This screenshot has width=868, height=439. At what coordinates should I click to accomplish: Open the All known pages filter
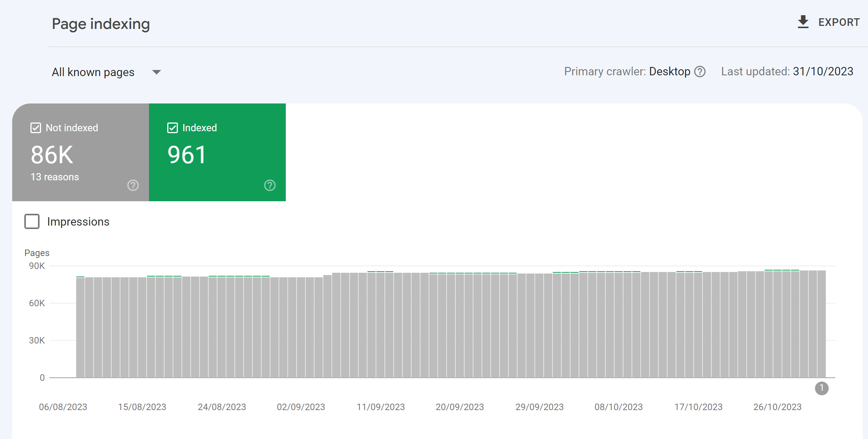[93, 72]
